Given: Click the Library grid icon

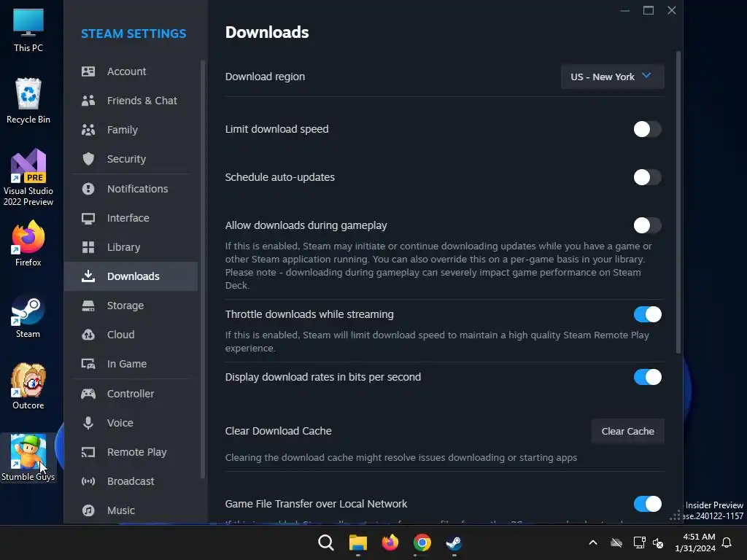Looking at the screenshot, I should click(x=88, y=247).
